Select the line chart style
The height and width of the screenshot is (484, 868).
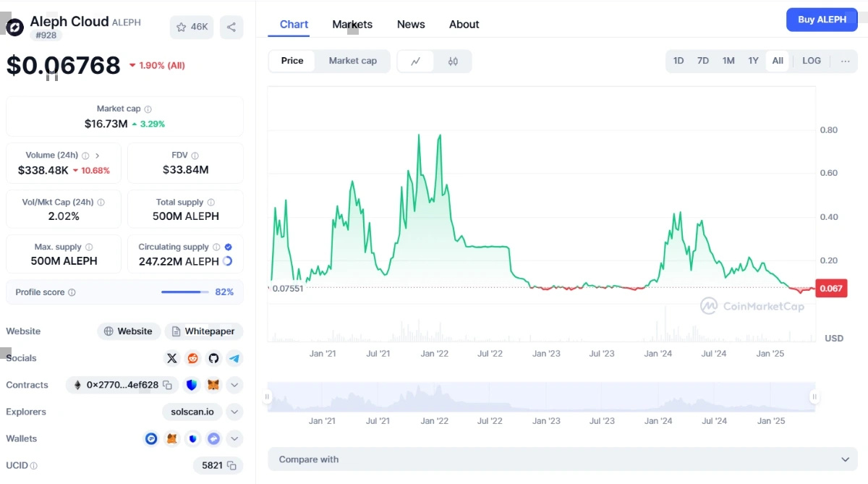pyautogui.click(x=416, y=61)
